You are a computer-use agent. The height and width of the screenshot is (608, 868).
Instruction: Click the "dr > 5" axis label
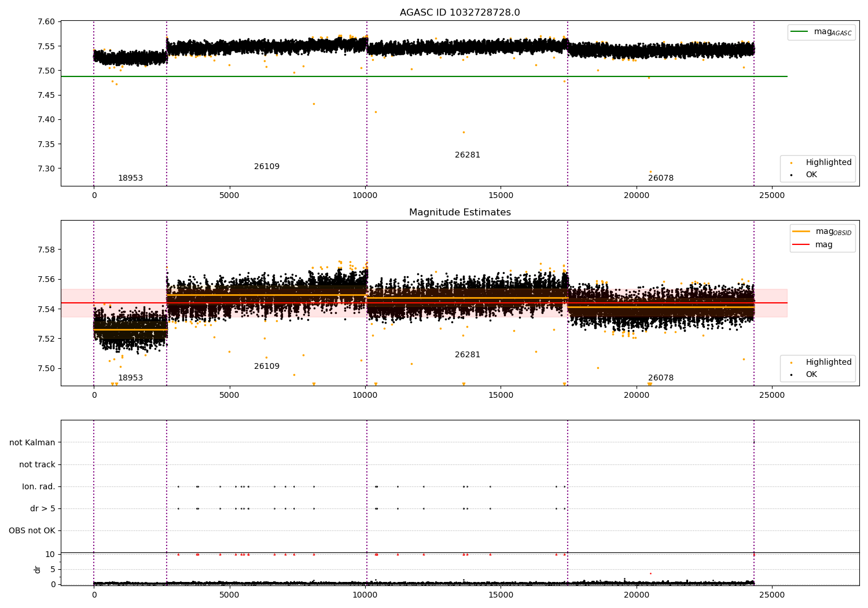pyautogui.click(x=43, y=508)
